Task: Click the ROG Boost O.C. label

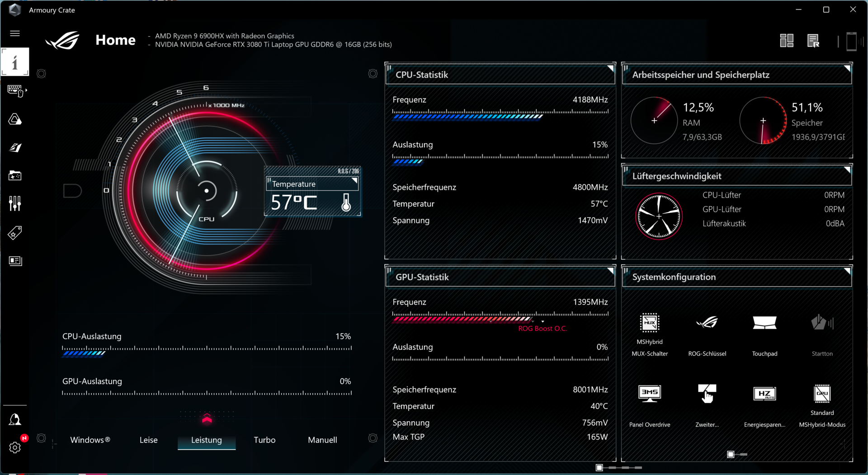Action: (542, 329)
